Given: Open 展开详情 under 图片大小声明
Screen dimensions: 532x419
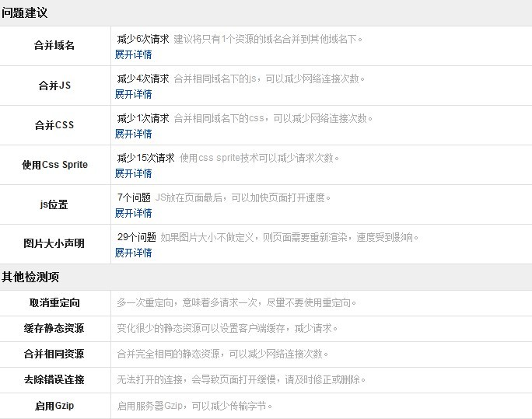Looking at the screenshot, I should click(133, 253).
